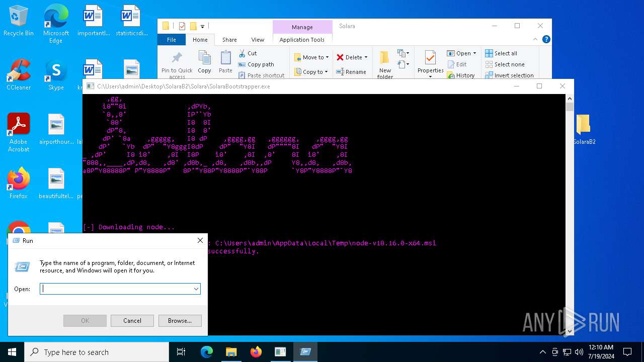Image resolution: width=644 pixels, height=362 pixels.
Task: Click the console window vertical scrollbar
Action: click(x=570, y=215)
